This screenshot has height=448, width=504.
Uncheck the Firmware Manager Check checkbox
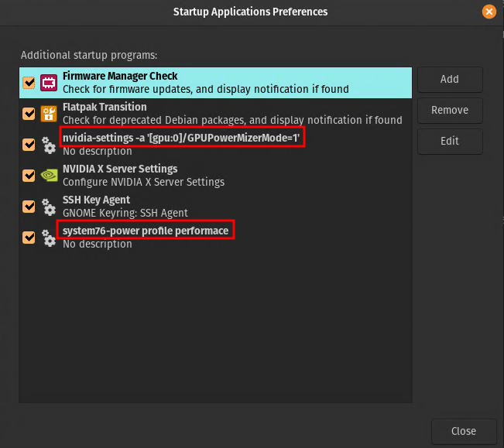[29, 83]
